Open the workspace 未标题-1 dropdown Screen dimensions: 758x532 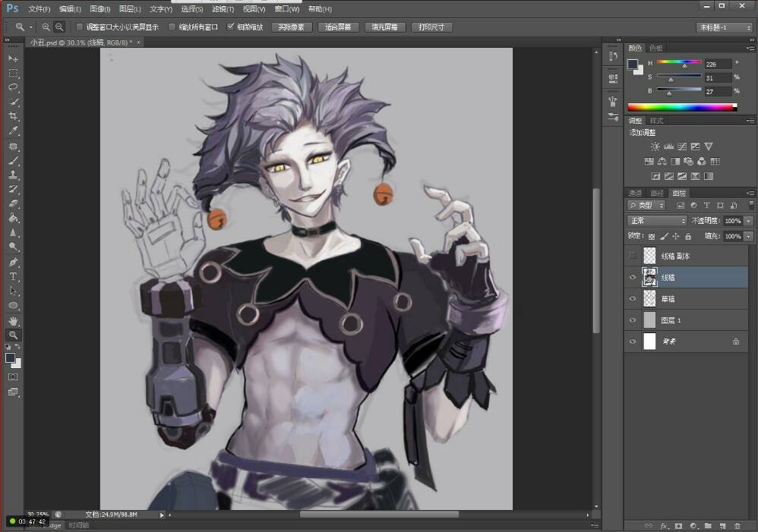pos(724,27)
